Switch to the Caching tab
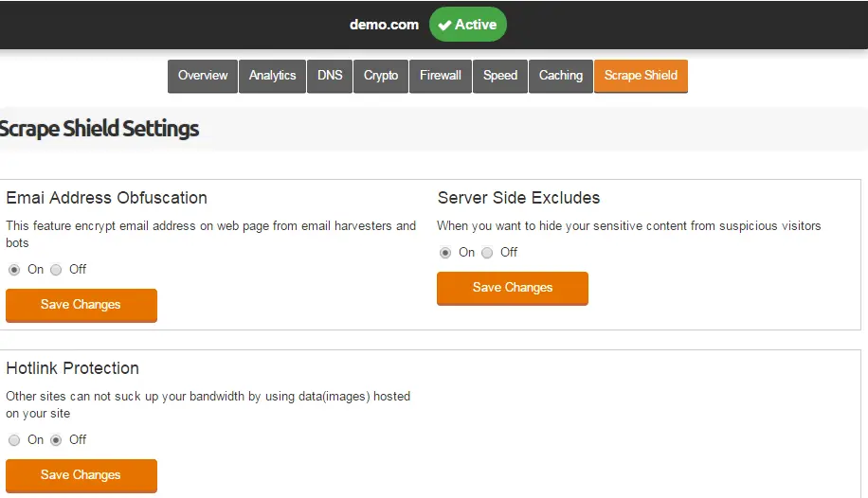Screen dimensions: 868x498 click(561, 76)
